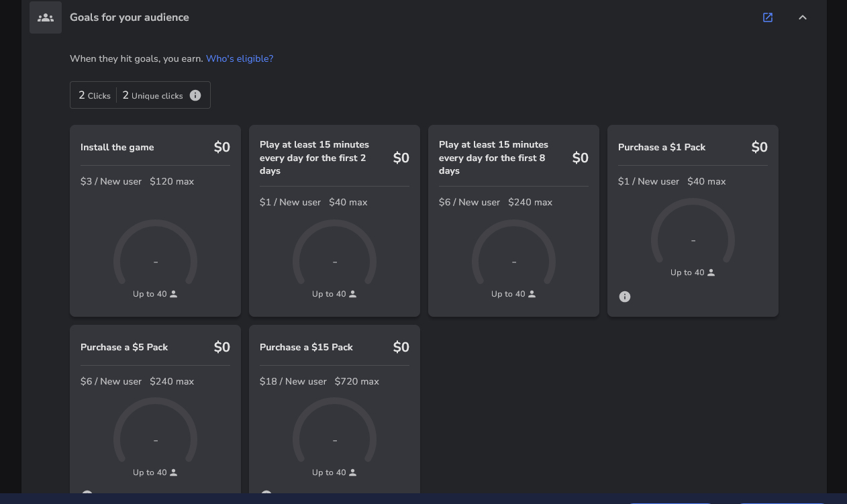Screen dimensions: 847x504
Task: Click person icon in Purchase a $1 Pack card
Action: click(711, 272)
